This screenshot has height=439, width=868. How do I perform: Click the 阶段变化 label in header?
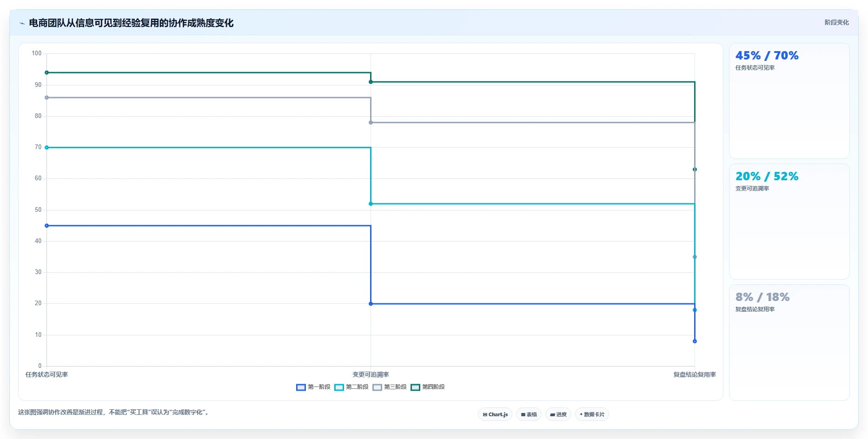coord(836,22)
